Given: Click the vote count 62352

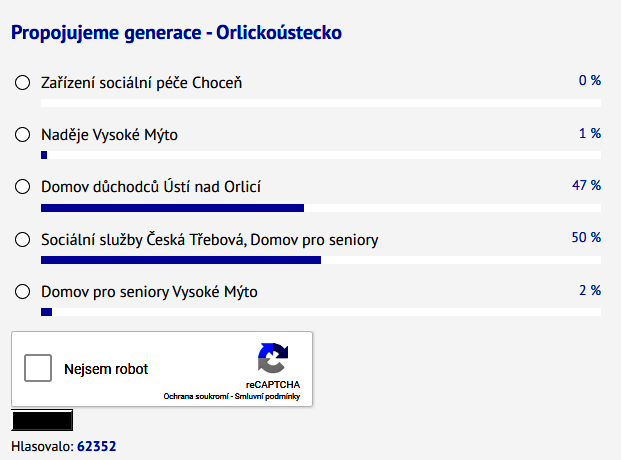Looking at the screenshot, I should pos(97,446).
